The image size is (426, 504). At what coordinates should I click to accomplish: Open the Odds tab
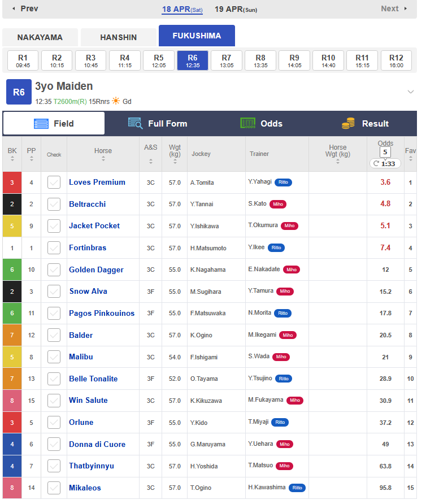[262, 123]
